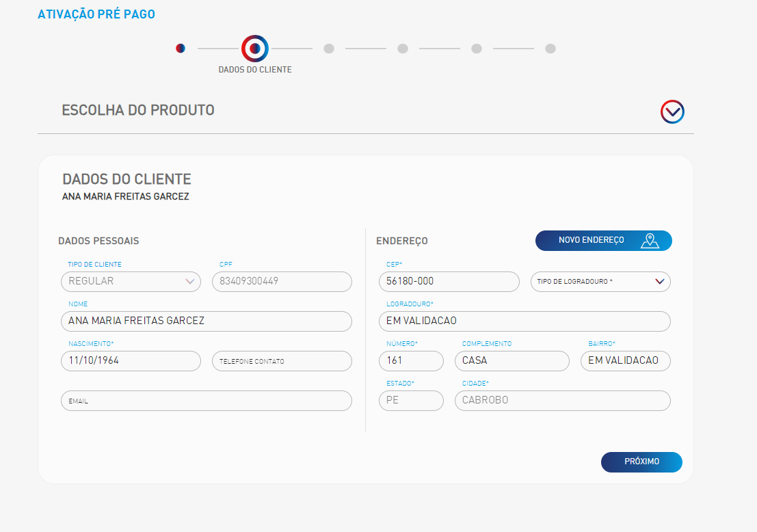Click the Dados Pessoais section label
757x532 pixels.
pos(98,241)
